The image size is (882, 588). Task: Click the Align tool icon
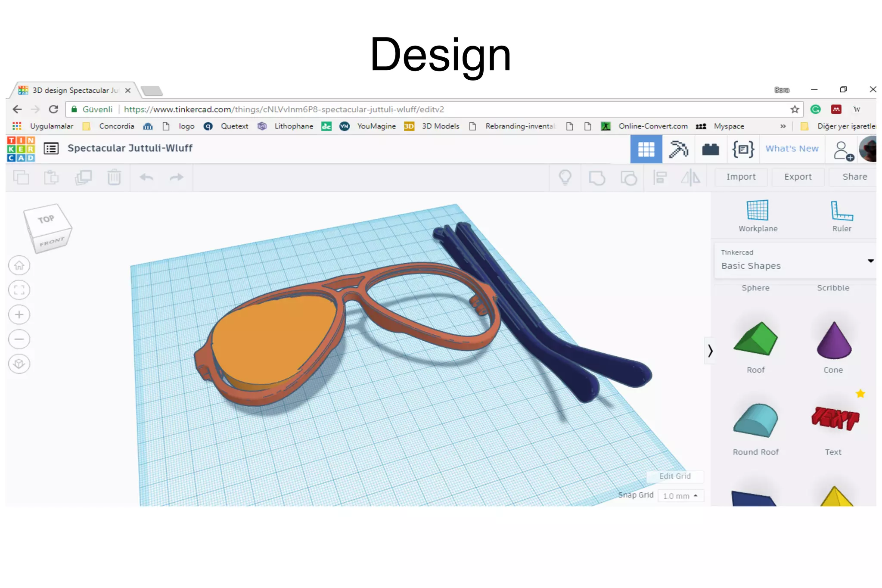[x=660, y=177]
